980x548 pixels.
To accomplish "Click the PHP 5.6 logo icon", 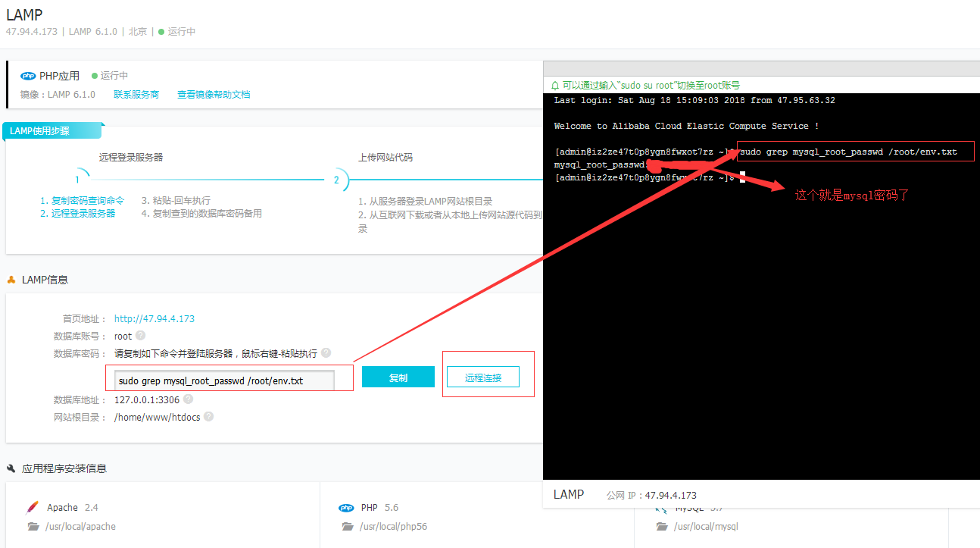I will (347, 508).
